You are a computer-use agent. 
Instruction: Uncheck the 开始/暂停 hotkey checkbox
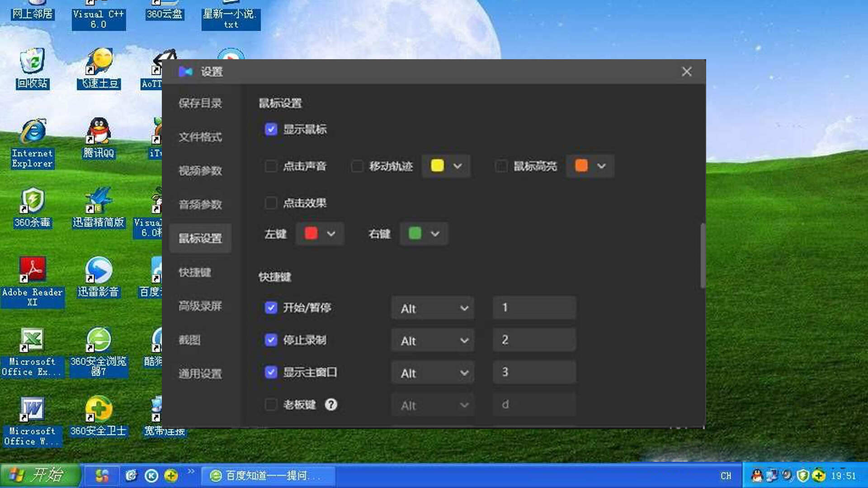tap(271, 308)
